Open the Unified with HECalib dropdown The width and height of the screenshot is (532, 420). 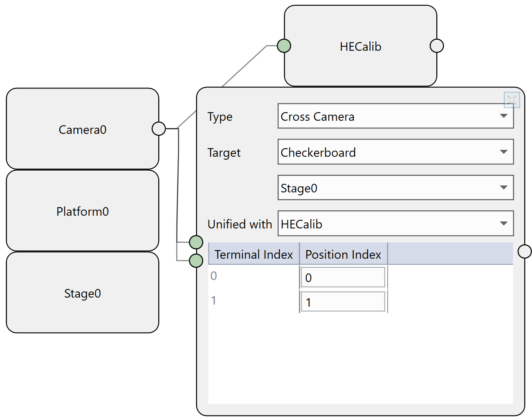pos(395,224)
